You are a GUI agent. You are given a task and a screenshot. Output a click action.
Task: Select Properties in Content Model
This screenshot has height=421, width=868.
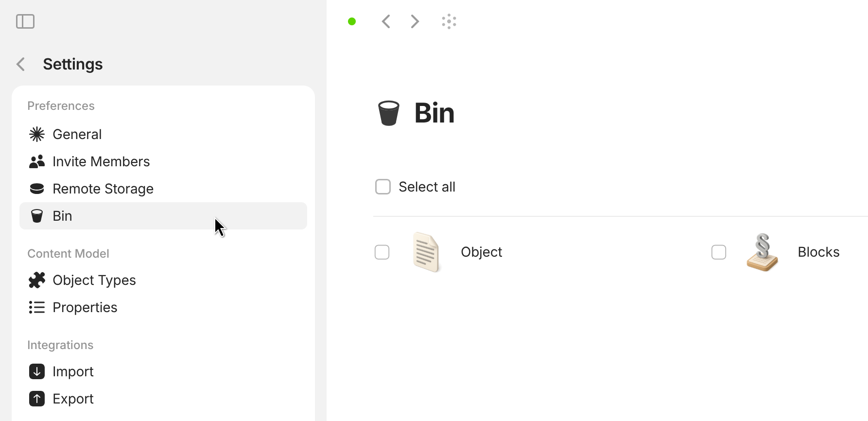click(85, 307)
